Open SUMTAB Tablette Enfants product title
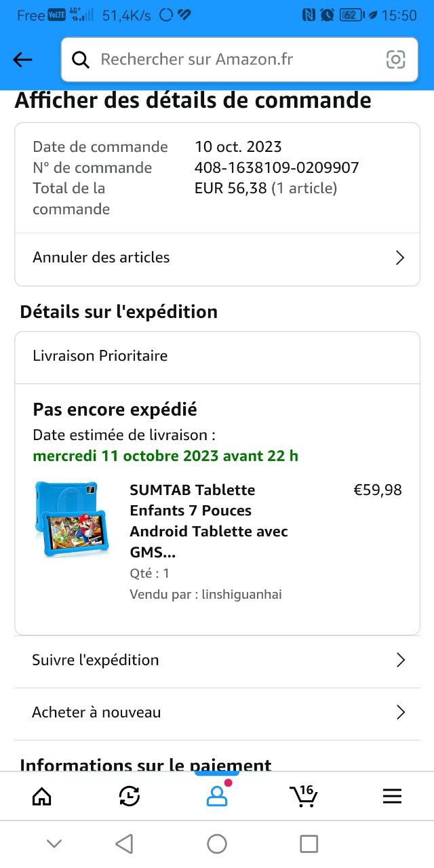 (209, 521)
